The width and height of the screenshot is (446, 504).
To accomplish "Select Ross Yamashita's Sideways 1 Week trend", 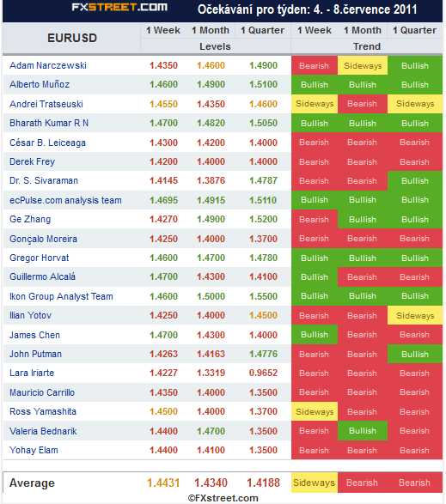I will 315,411.
